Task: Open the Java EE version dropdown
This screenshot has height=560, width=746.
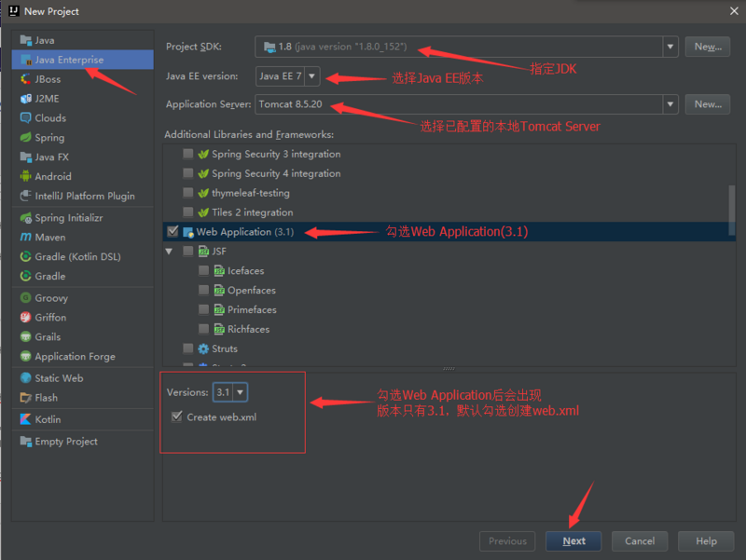Action: pyautogui.click(x=311, y=76)
